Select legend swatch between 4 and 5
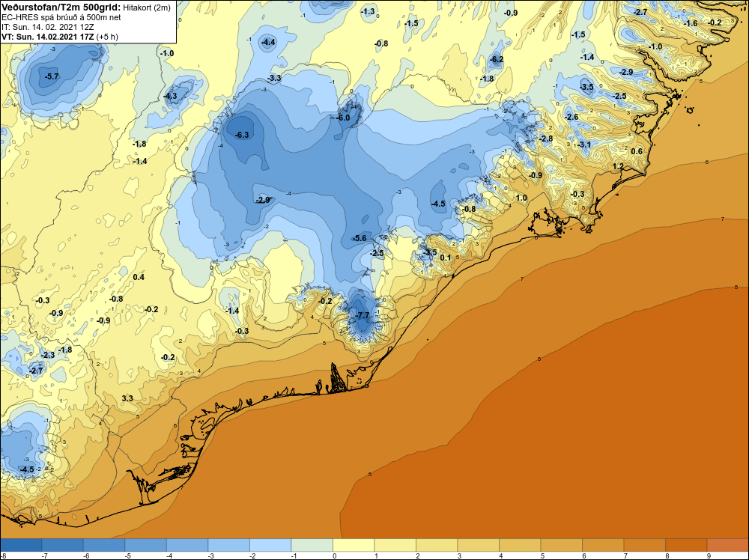 click(520, 545)
